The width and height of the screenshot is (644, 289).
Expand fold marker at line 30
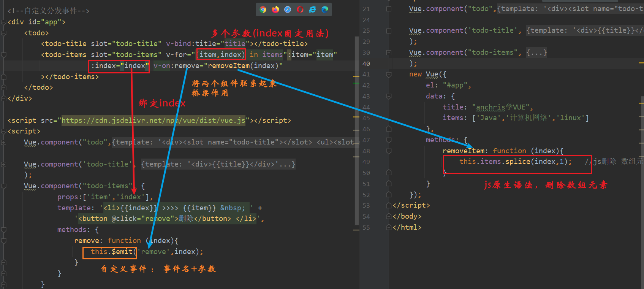pyautogui.click(x=389, y=52)
